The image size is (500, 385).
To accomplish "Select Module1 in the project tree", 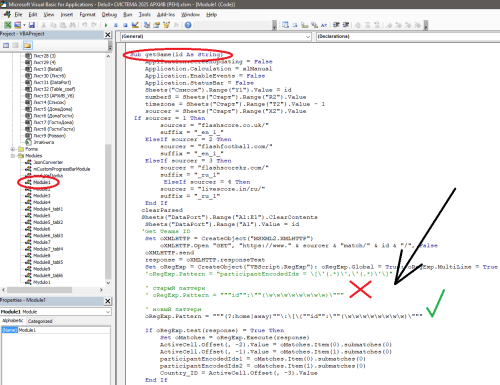I will click(42, 182).
